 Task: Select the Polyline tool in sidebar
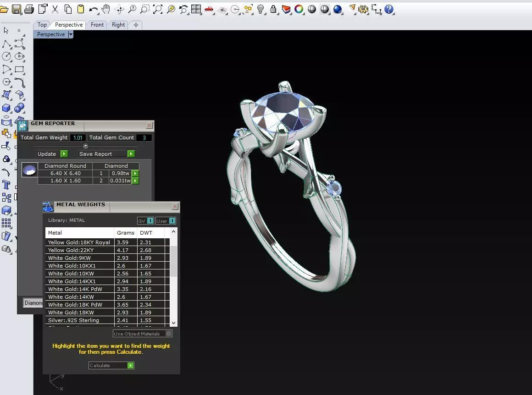click(6, 44)
